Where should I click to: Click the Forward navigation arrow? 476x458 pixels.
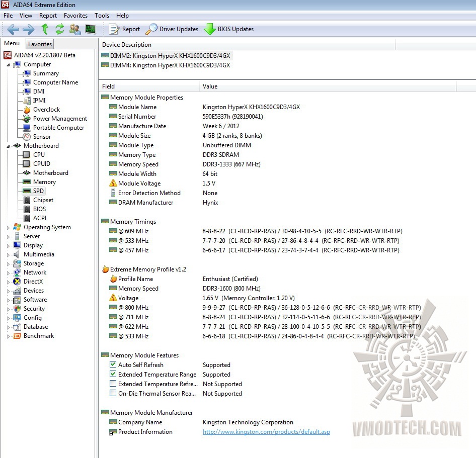click(29, 30)
